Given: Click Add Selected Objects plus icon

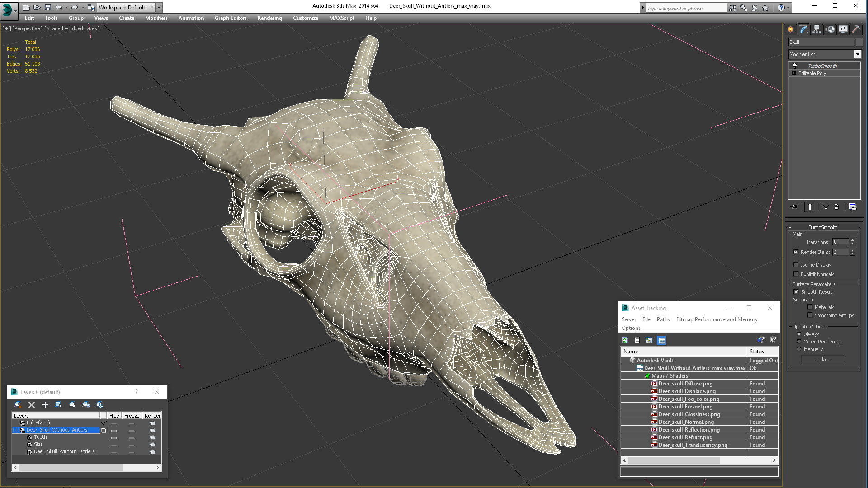Looking at the screenshot, I should pos(45,405).
